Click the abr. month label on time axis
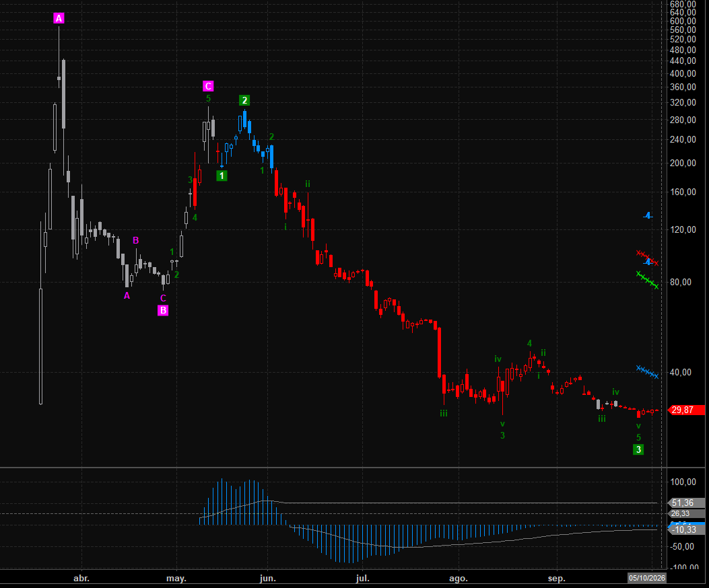This screenshot has height=588, width=709. (x=81, y=579)
